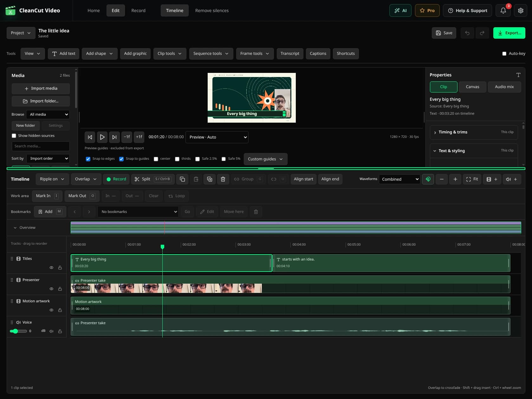Open the Clip tools dropdown
The image size is (532, 399).
(x=169, y=54)
